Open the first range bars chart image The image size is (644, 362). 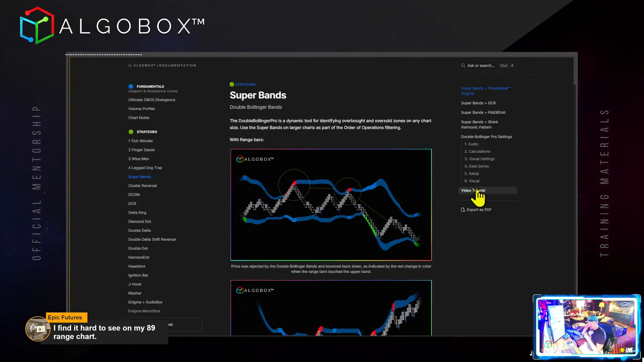[x=331, y=205]
